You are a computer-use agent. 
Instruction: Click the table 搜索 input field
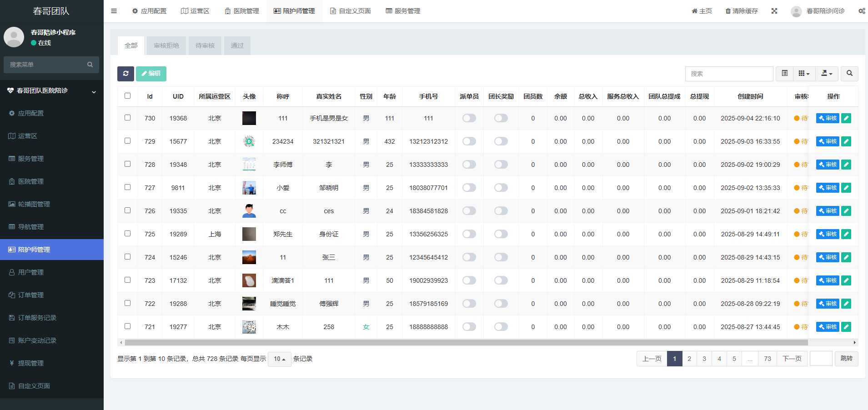coord(729,74)
